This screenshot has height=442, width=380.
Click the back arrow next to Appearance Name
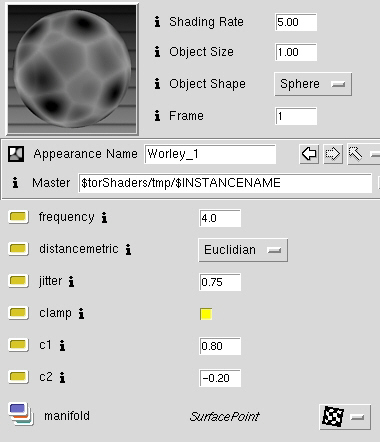point(309,154)
